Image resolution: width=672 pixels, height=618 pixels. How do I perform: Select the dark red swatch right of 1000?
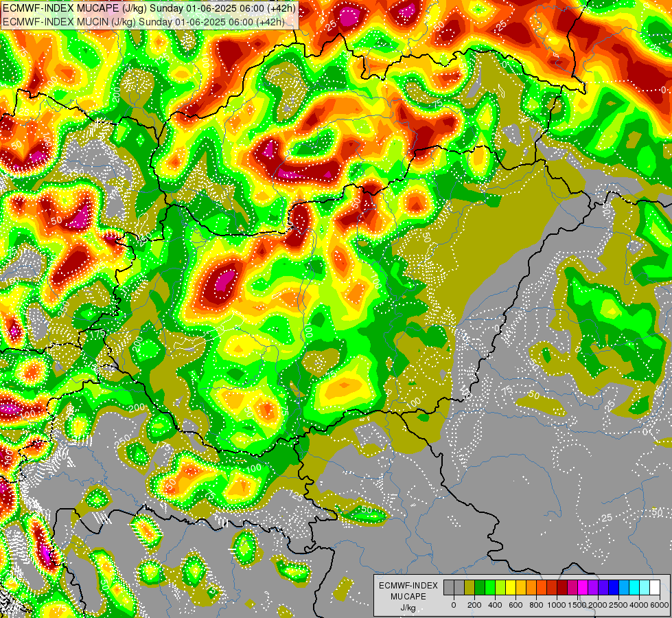(x=562, y=588)
